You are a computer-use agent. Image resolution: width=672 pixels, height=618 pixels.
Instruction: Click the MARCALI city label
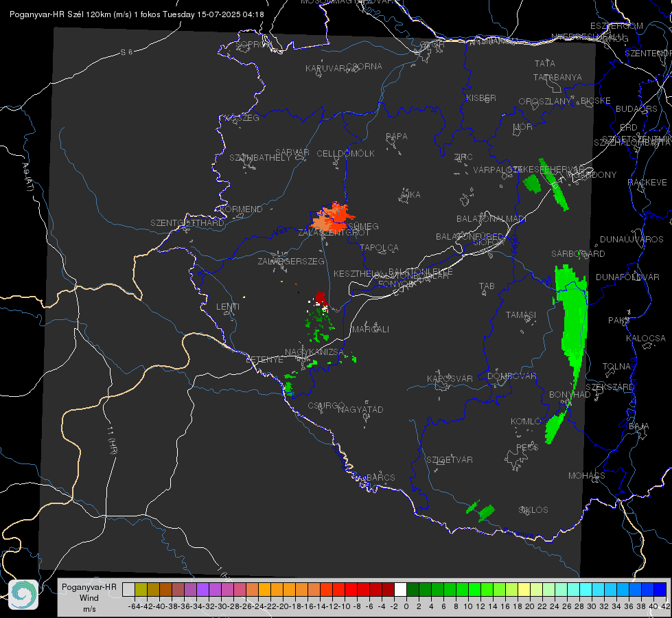371,330
